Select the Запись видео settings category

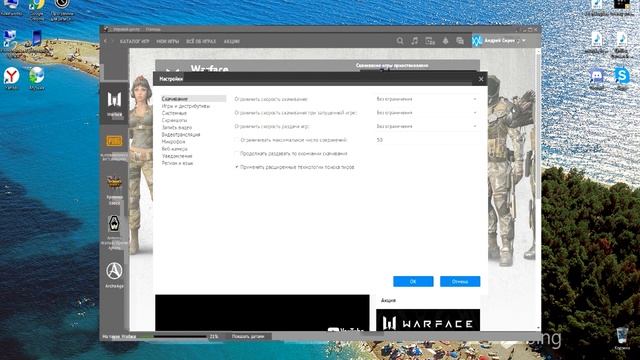(x=177, y=127)
